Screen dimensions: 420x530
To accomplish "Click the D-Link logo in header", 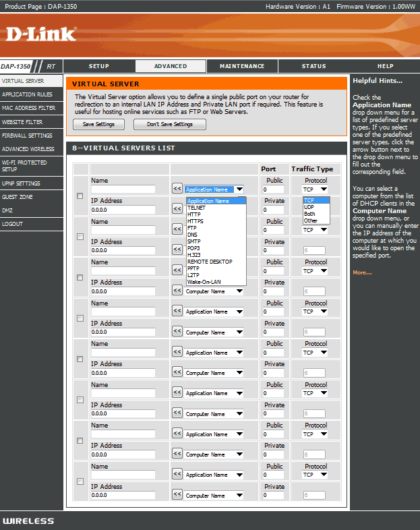I will 42,33.
